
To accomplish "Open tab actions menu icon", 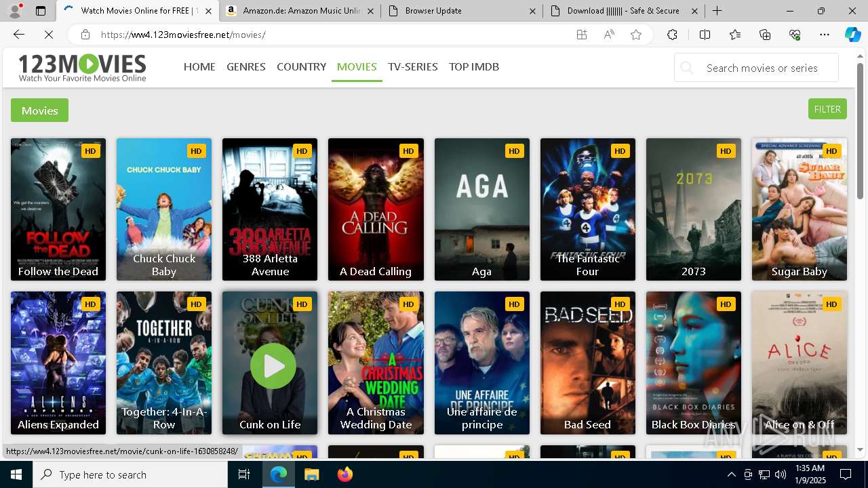I will pos(41,11).
